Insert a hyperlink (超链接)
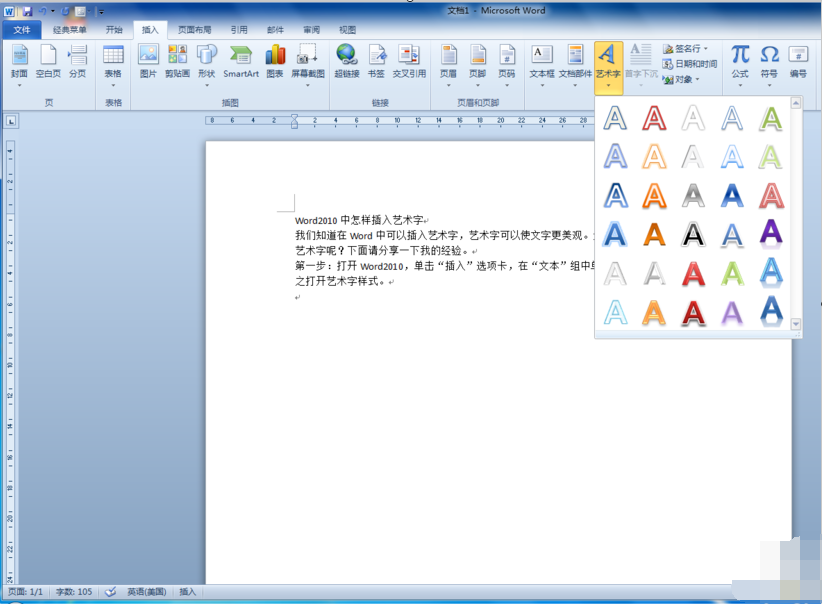Screen dimensions: 822x604 pyautogui.click(x=347, y=62)
